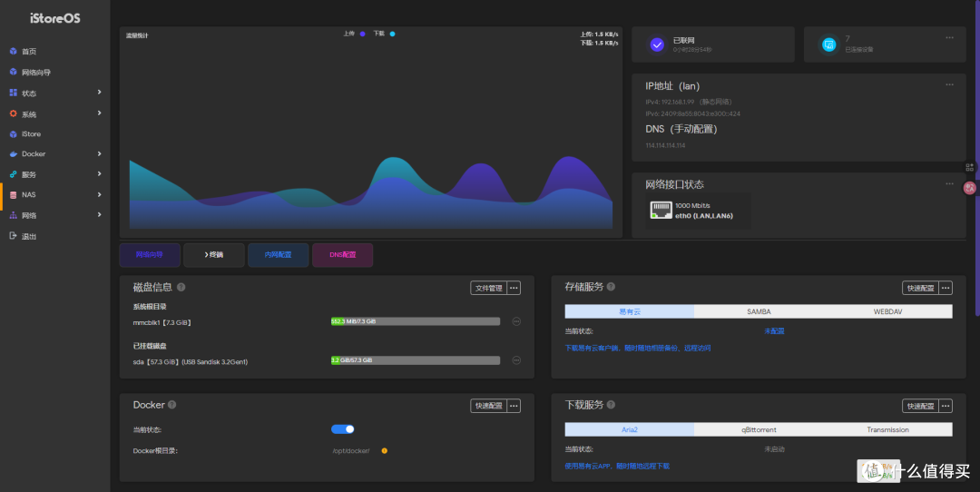980x492 pixels.
Task: Click 快速配置 in Docker panel
Action: [x=489, y=406]
